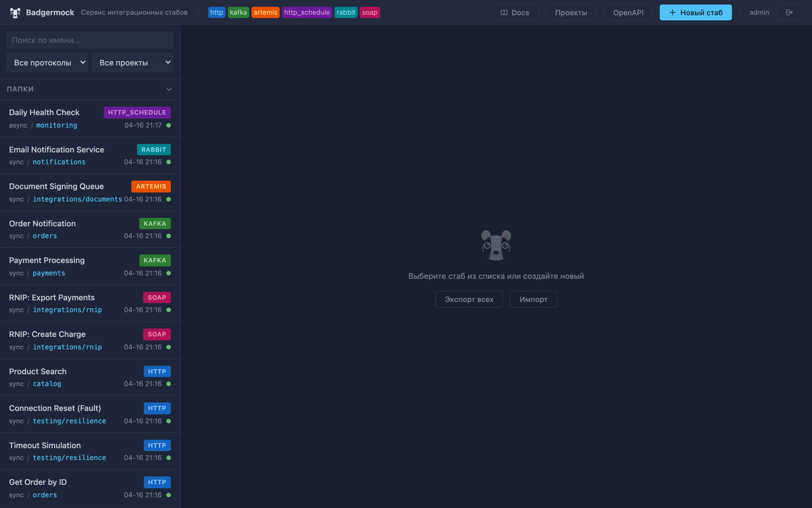Click green status dot for Daily Health Check
812x508 pixels.
pyautogui.click(x=169, y=125)
